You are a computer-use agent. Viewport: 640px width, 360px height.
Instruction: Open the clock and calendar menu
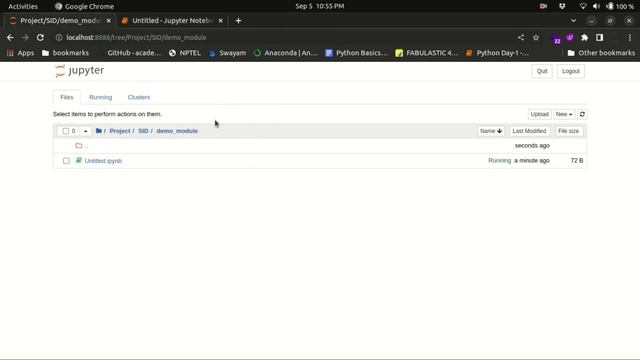click(320, 6)
